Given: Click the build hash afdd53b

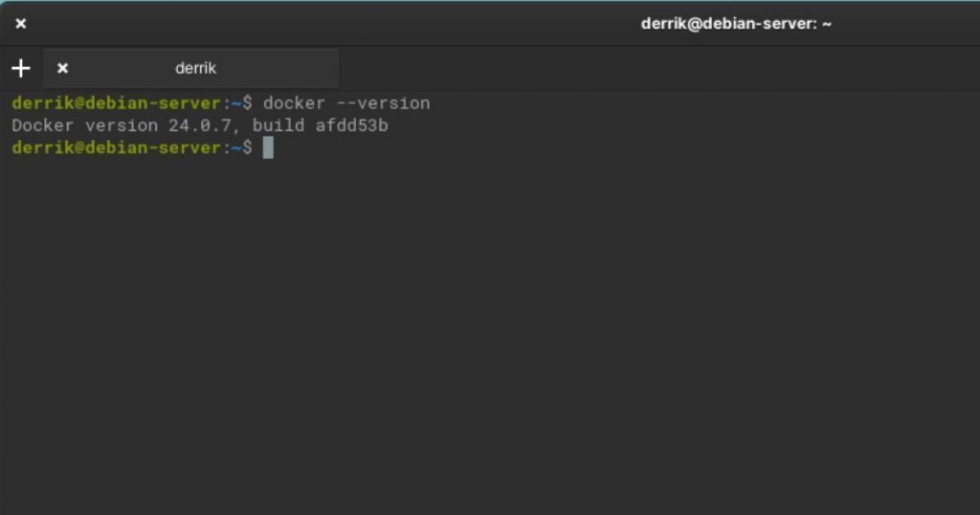Looking at the screenshot, I should click(x=352, y=125).
